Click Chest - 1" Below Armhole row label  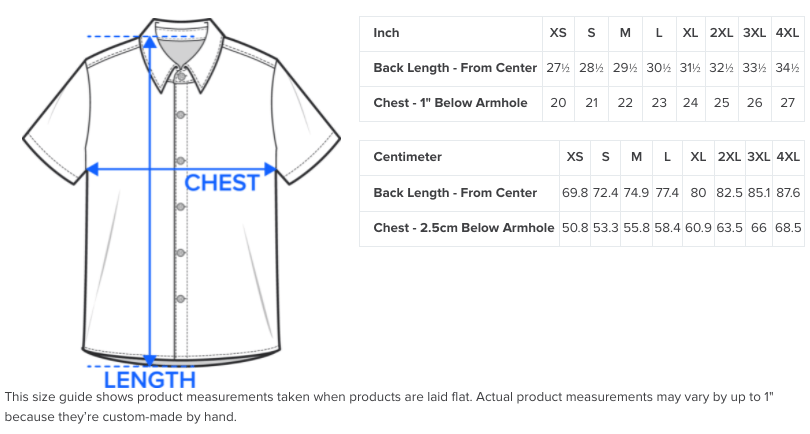(450, 103)
